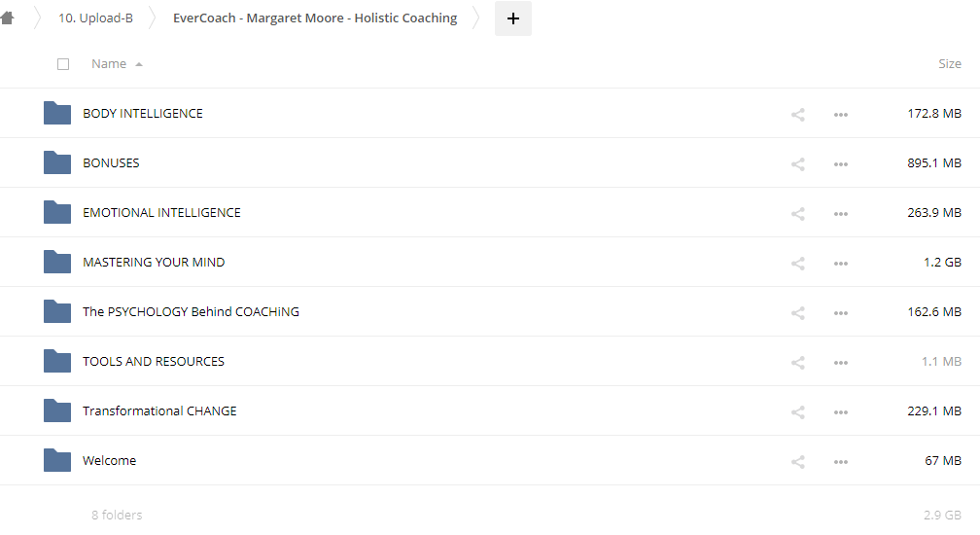Open the Transformational CHANGE folder
The width and height of the screenshot is (980, 535).
(x=159, y=411)
